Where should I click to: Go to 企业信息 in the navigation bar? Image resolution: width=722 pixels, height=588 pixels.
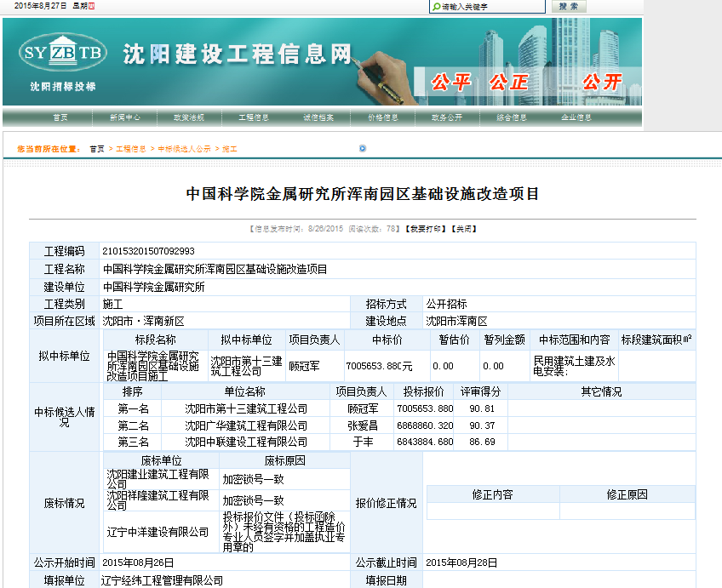tap(576, 117)
